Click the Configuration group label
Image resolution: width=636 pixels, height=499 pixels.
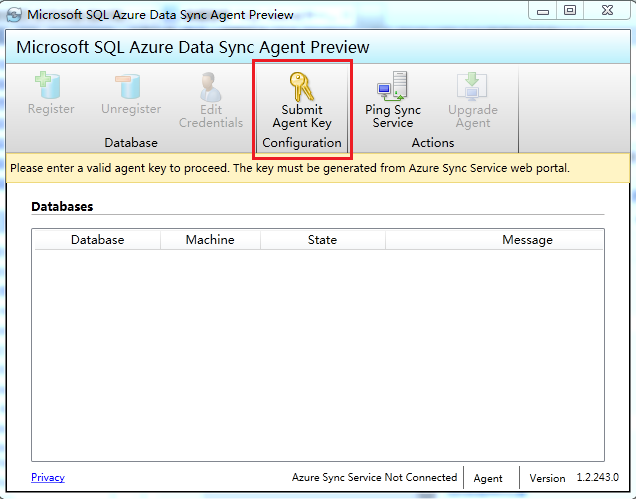coord(302,143)
